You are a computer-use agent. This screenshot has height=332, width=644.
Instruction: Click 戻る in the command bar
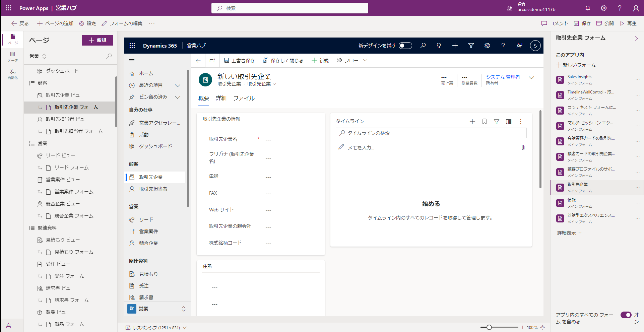[20, 23]
